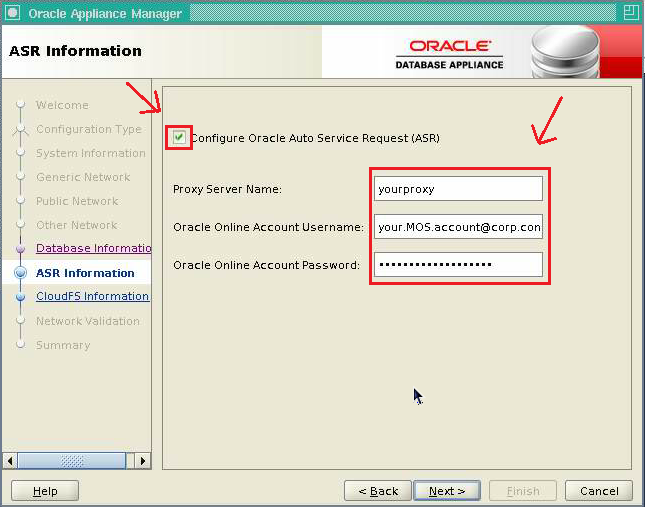
Task: Cancel the configuration wizard
Action: [x=598, y=491]
